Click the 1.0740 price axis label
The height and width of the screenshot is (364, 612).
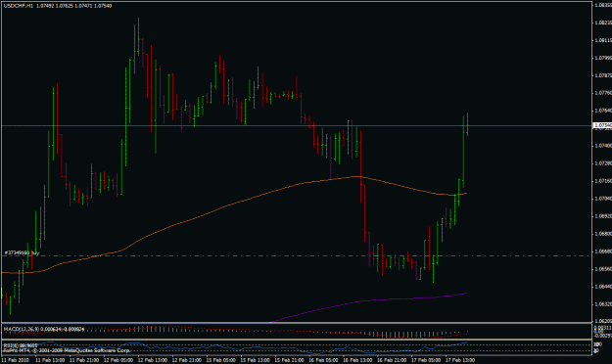[x=603, y=146]
